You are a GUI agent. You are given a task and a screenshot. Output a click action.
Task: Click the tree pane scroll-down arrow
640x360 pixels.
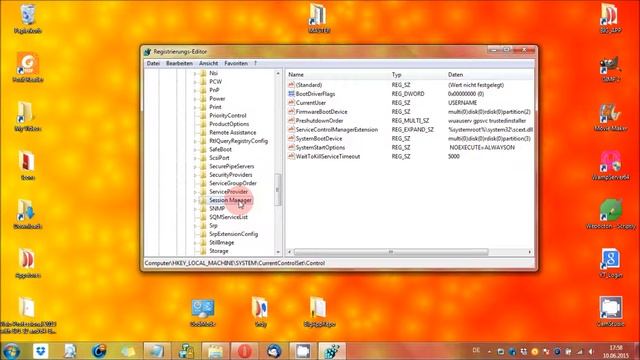point(278,252)
